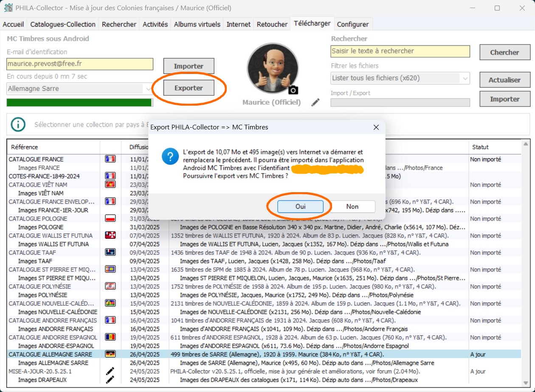Select Images TAAF row
This screenshot has width=535, height=392.
(x=265, y=261)
